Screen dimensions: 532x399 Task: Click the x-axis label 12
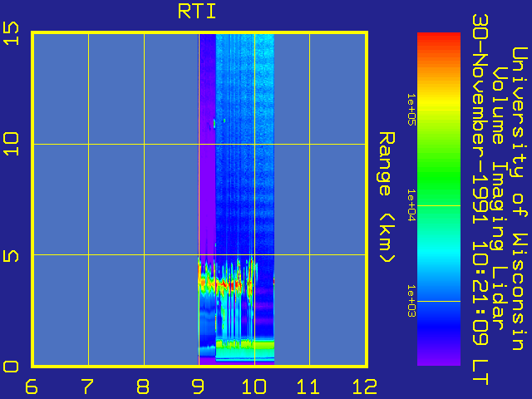365,387
